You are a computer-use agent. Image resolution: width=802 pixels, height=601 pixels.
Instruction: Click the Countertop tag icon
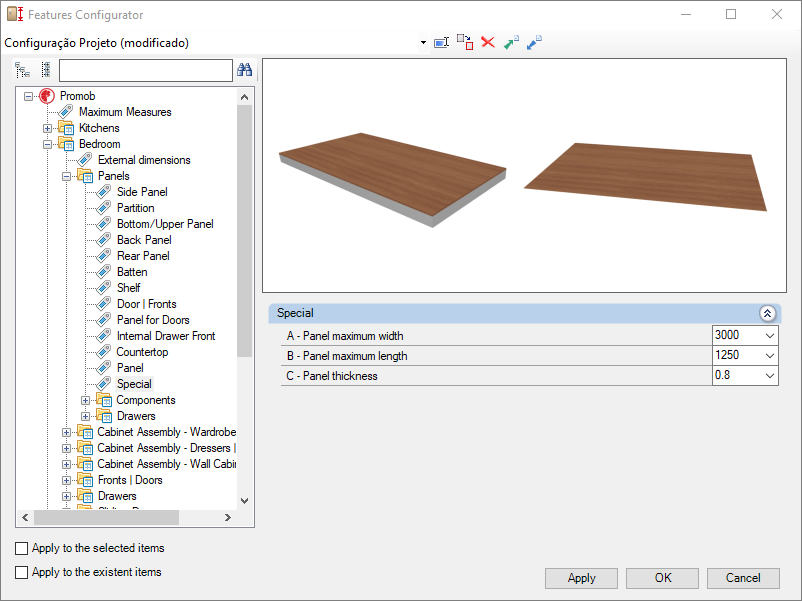(x=104, y=352)
